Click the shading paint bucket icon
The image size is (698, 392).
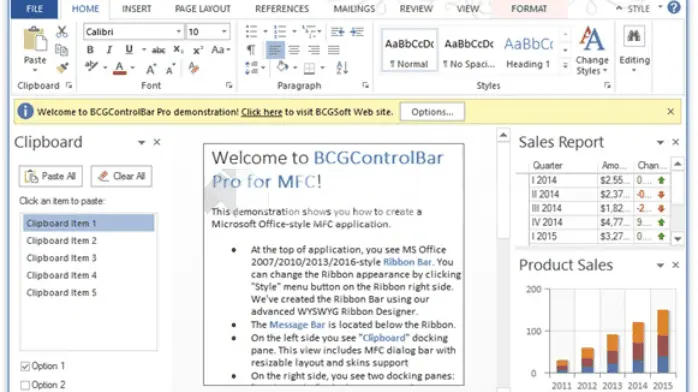282,67
